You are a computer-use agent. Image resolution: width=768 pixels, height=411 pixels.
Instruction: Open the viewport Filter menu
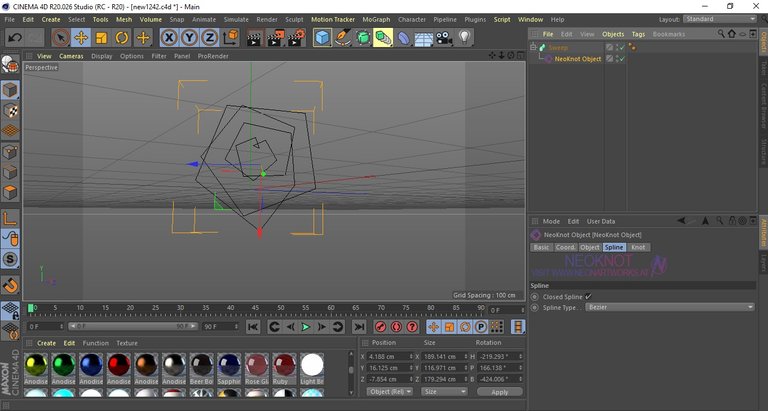coord(159,56)
